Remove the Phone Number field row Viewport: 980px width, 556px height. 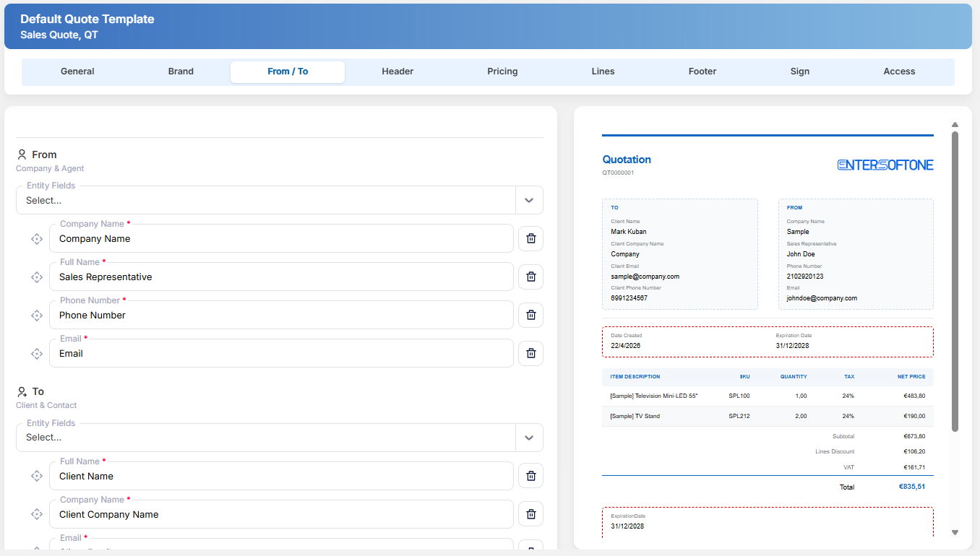(530, 315)
